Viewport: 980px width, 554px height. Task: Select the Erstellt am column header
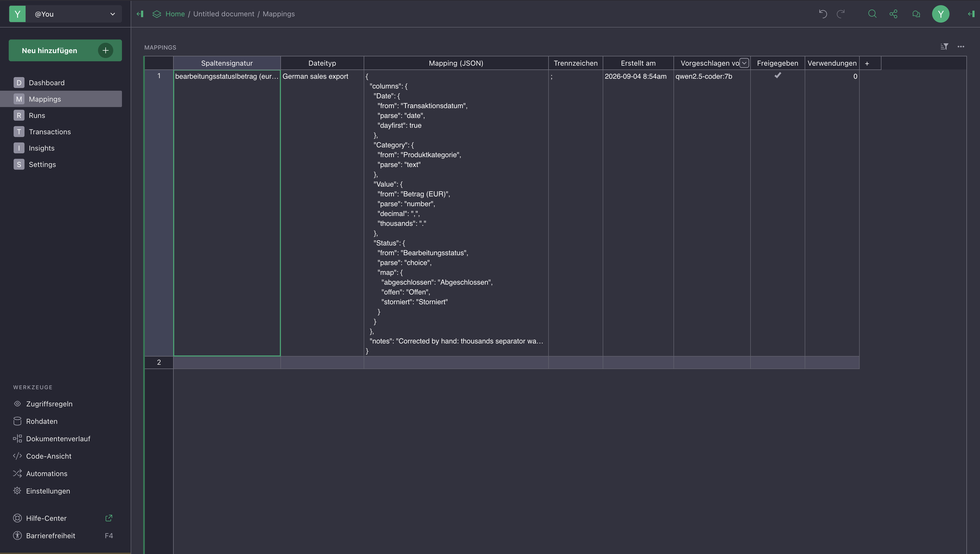click(x=638, y=63)
